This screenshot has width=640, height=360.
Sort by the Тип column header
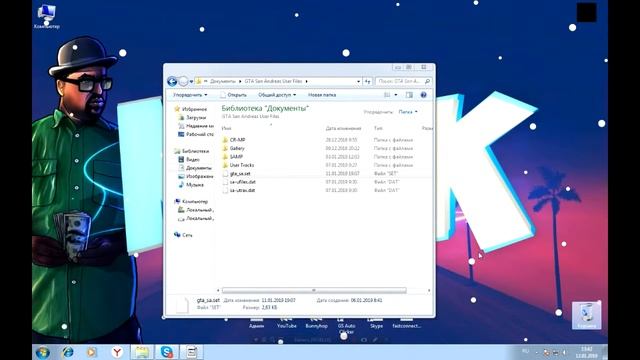pos(378,128)
